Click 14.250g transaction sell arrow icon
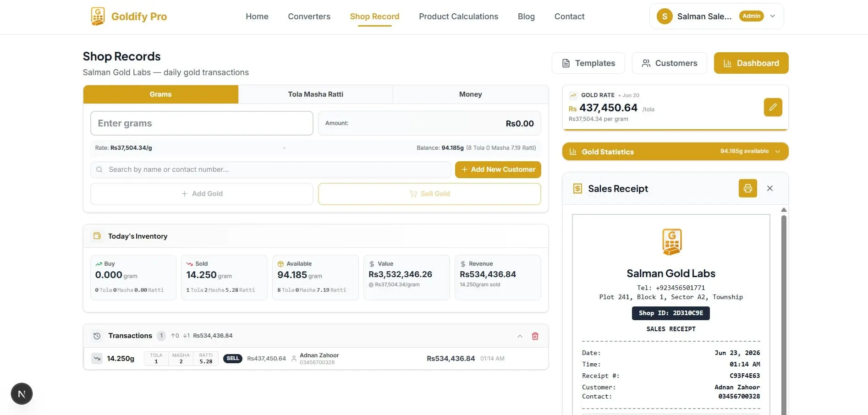Image resolution: width=868 pixels, height=415 pixels. click(x=97, y=359)
